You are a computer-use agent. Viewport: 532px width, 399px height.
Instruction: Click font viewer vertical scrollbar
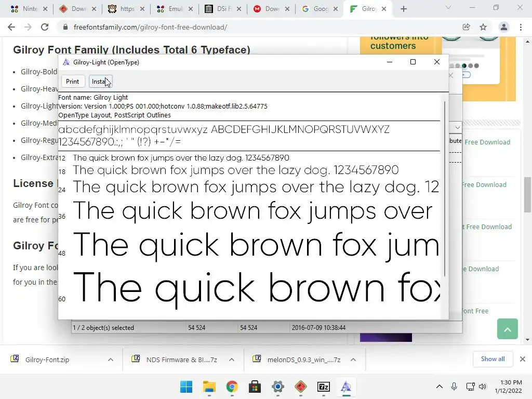(x=445, y=188)
